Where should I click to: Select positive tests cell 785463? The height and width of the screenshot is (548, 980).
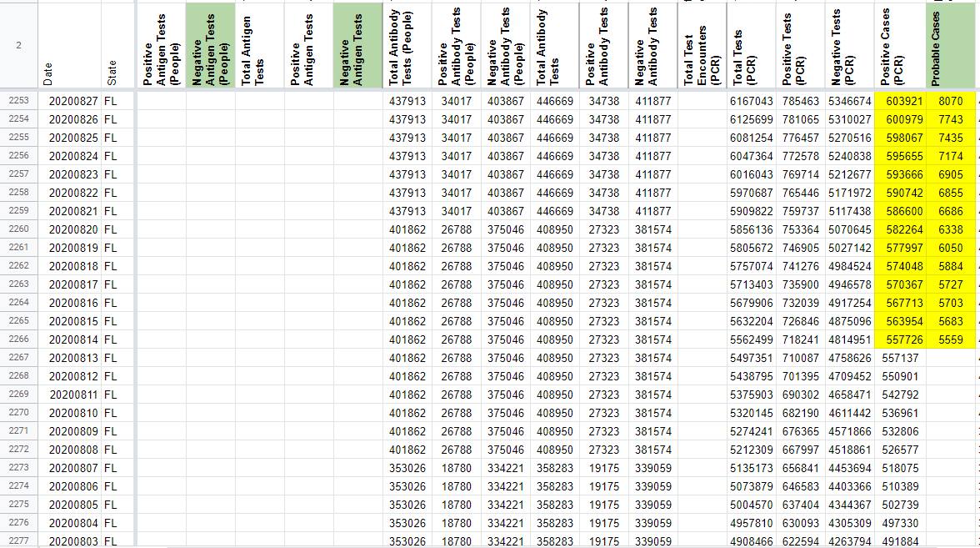pos(801,101)
